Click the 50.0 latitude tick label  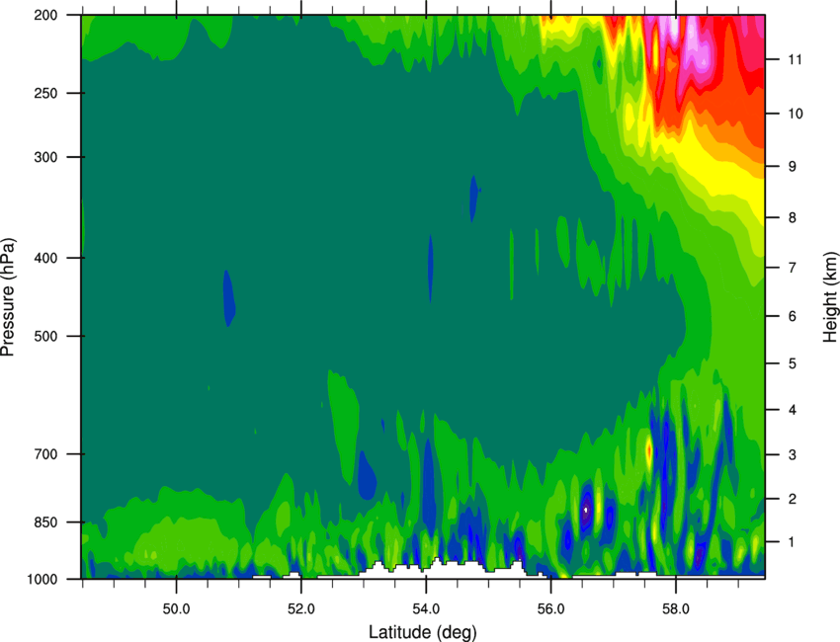tap(176, 609)
